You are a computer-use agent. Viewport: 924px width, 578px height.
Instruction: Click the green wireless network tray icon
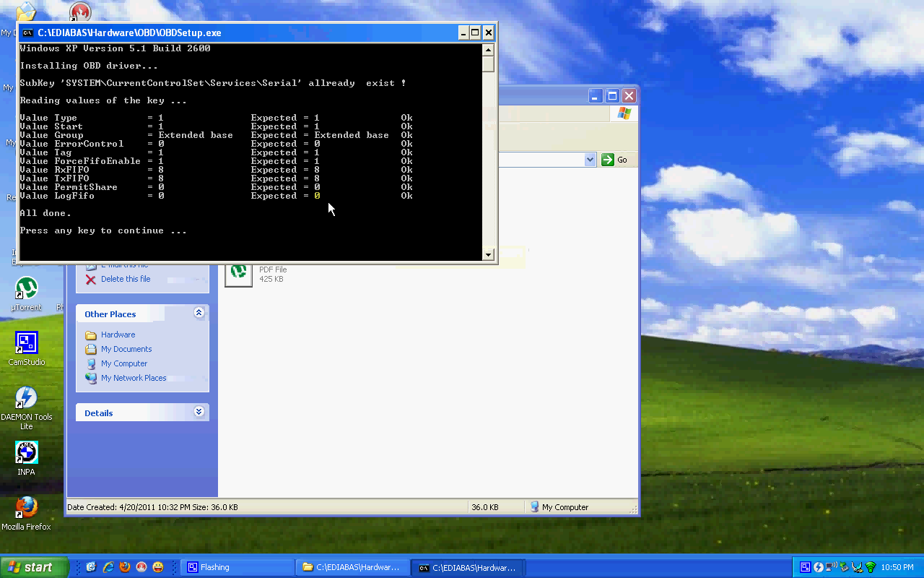click(871, 567)
